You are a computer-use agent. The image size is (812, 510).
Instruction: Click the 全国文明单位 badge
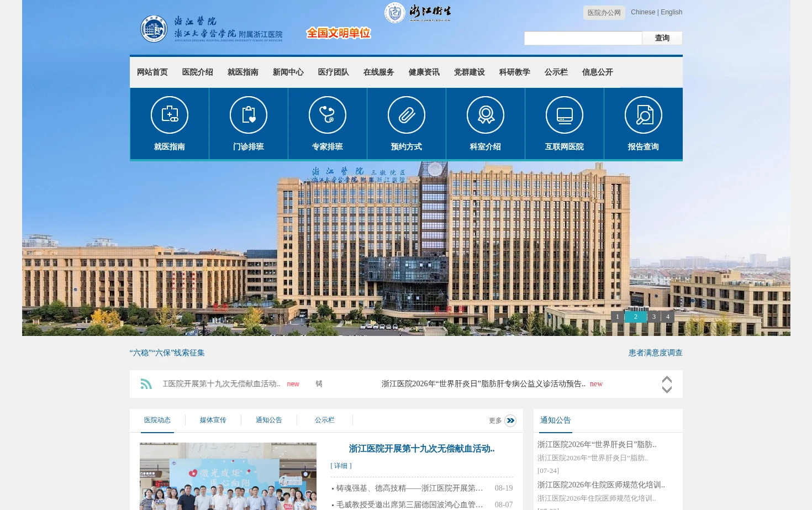pos(339,33)
